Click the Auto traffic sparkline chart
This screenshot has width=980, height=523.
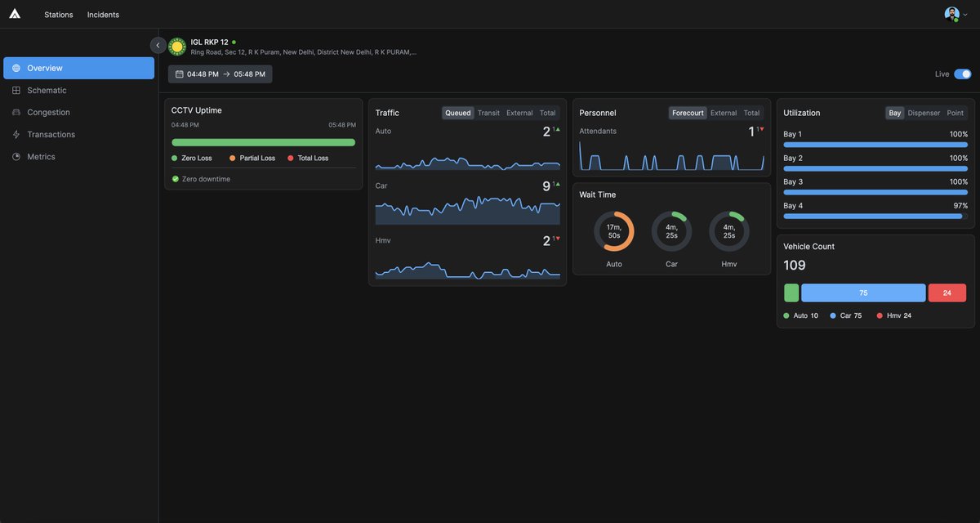467,162
